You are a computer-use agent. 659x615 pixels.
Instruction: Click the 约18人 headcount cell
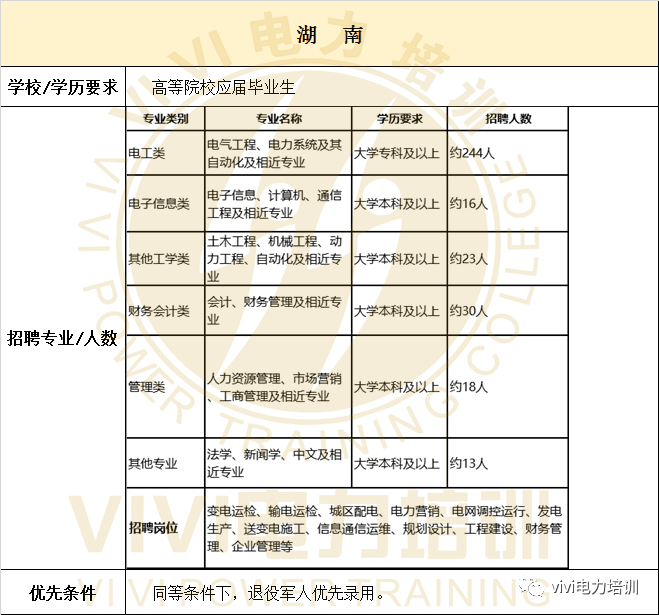pyautogui.click(x=508, y=387)
